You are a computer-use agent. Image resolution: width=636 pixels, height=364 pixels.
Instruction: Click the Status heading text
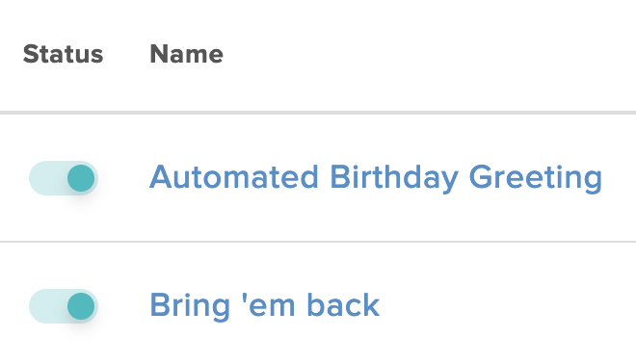point(63,54)
